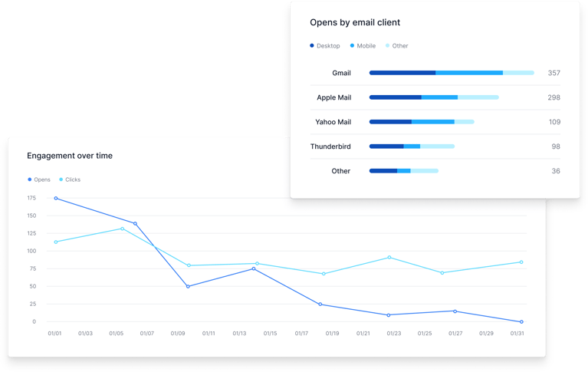
Task: Click Apple Mail total value 298
Action: [554, 97]
